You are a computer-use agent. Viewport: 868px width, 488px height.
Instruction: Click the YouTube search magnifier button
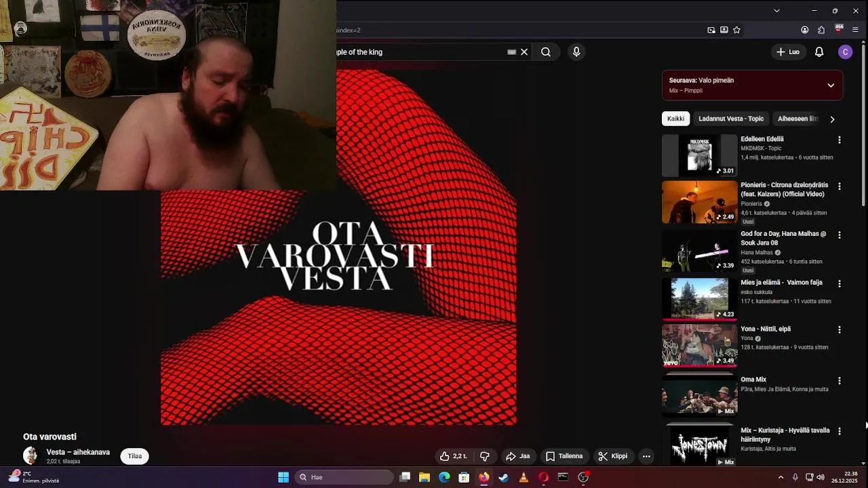(x=546, y=52)
